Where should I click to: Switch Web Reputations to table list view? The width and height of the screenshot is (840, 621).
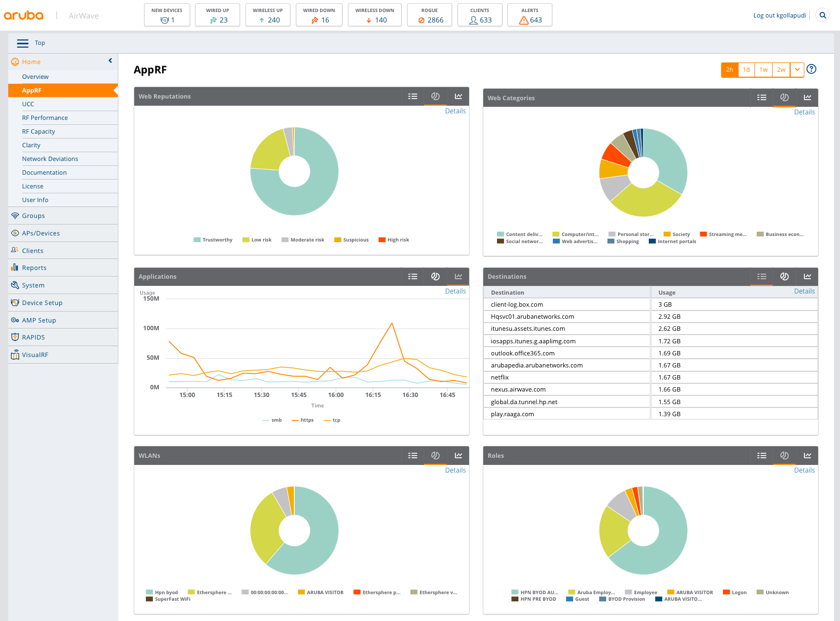tap(413, 96)
